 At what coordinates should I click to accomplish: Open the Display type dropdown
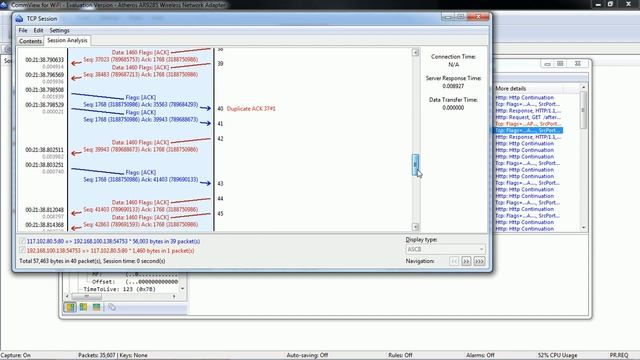(x=445, y=249)
